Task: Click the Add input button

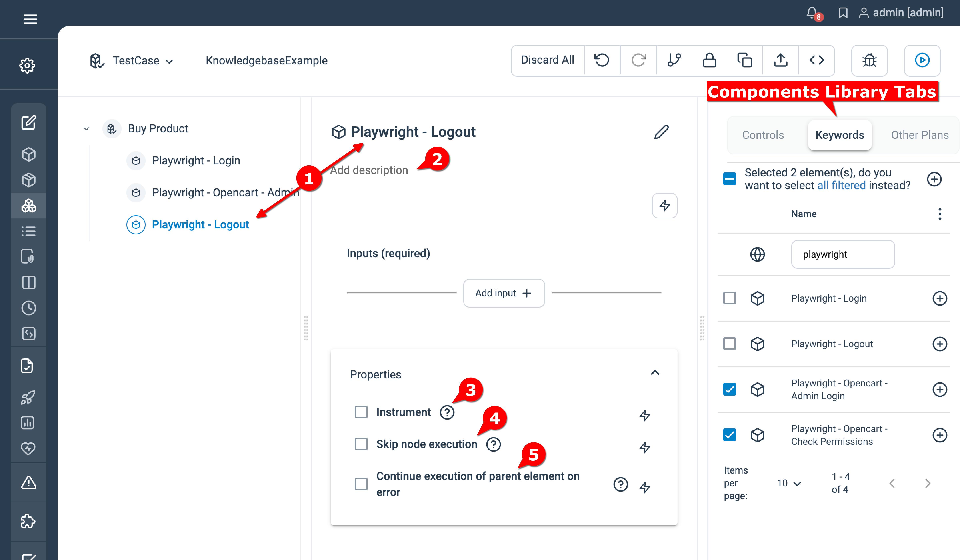Action: tap(503, 293)
